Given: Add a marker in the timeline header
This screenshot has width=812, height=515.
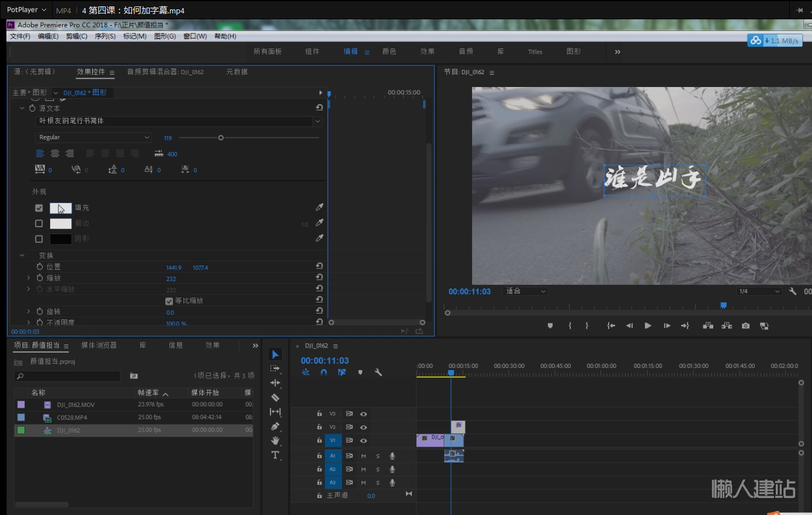Looking at the screenshot, I should pos(360,373).
